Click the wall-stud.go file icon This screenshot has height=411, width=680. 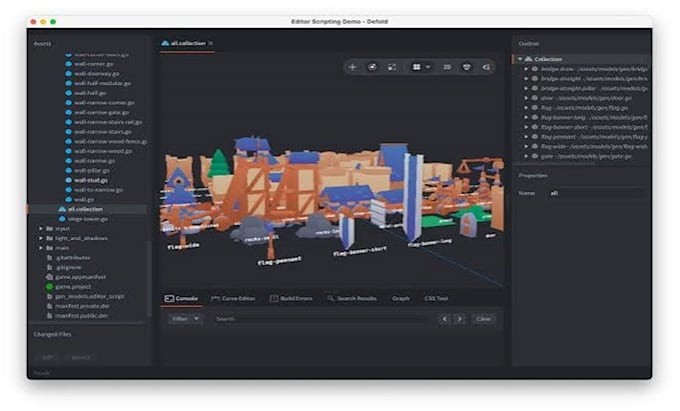click(69, 180)
